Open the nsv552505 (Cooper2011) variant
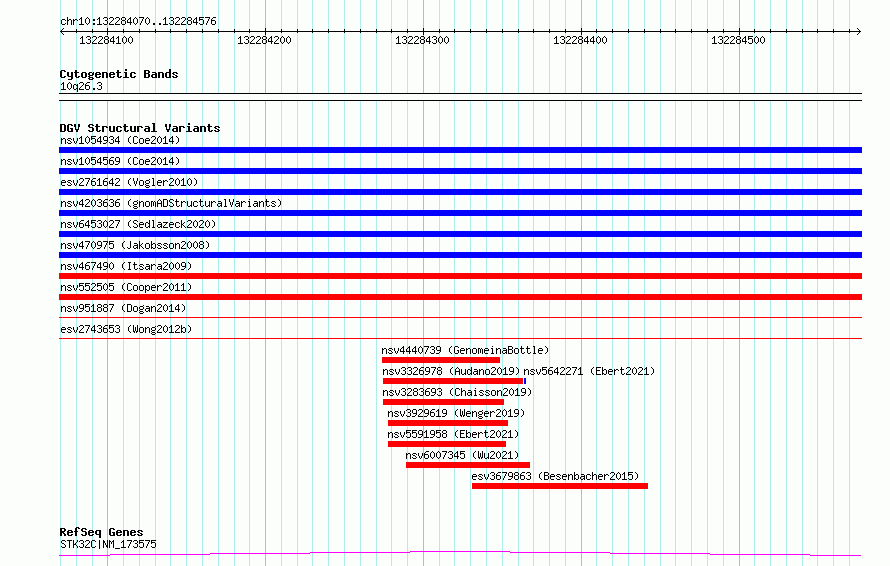 [126, 287]
